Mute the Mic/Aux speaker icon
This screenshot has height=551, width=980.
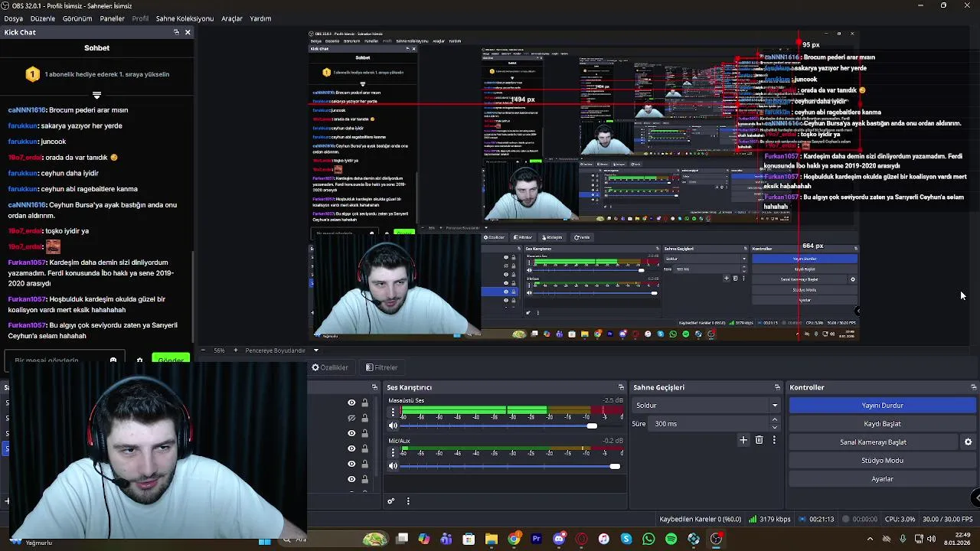(394, 466)
